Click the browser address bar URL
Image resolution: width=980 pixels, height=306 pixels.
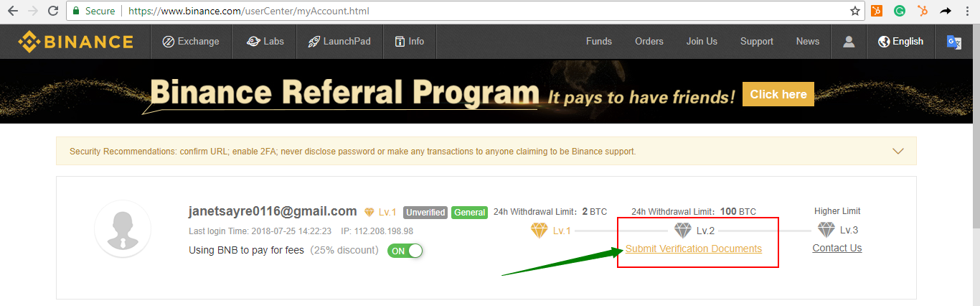(x=250, y=11)
